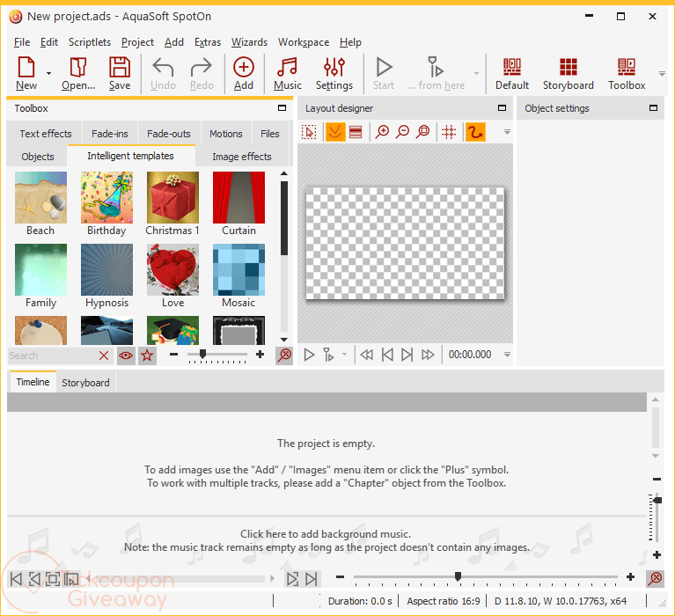Switch to the Text effects tab
Screen dimensions: 675x616
click(x=46, y=134)
